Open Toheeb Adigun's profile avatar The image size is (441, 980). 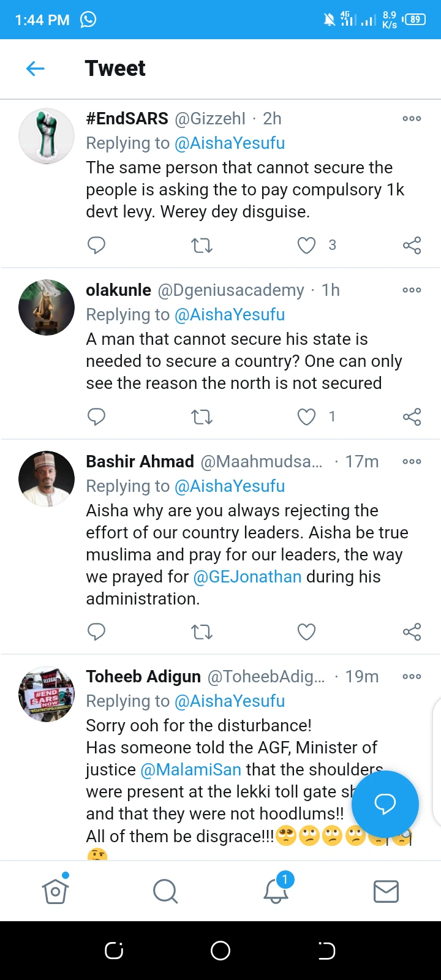[47, 694]
